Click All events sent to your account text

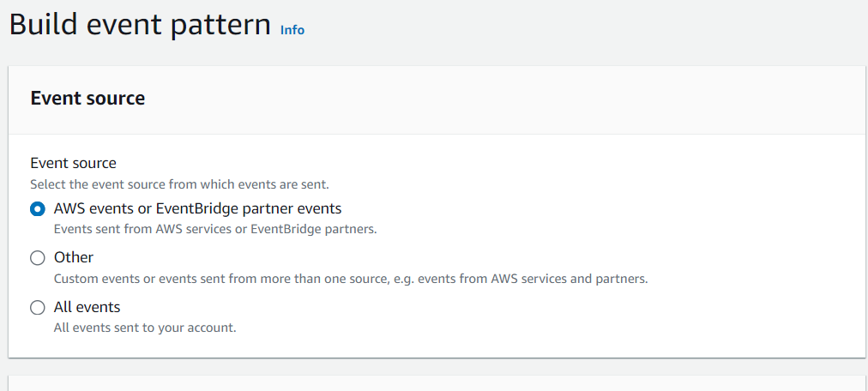[145, 328]
